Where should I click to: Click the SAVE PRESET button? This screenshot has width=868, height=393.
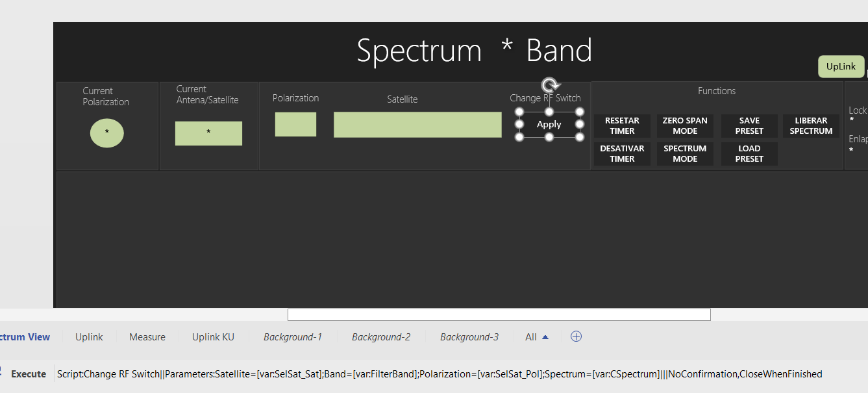749,126
